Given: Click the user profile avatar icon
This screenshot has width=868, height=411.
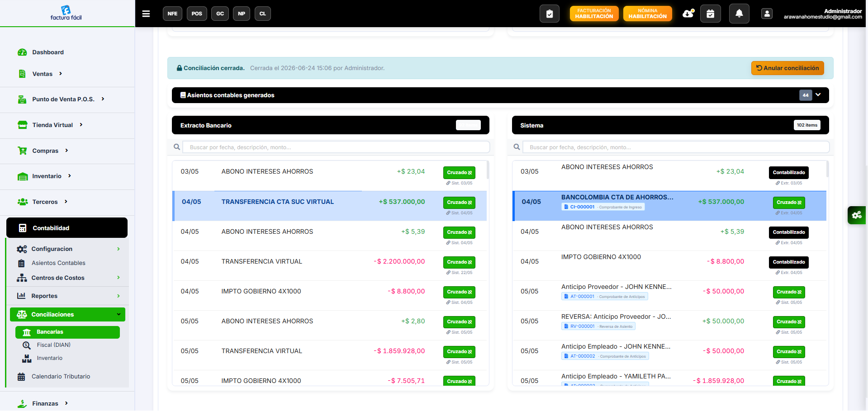Looking at the screenshot, I should coord(767,14).
